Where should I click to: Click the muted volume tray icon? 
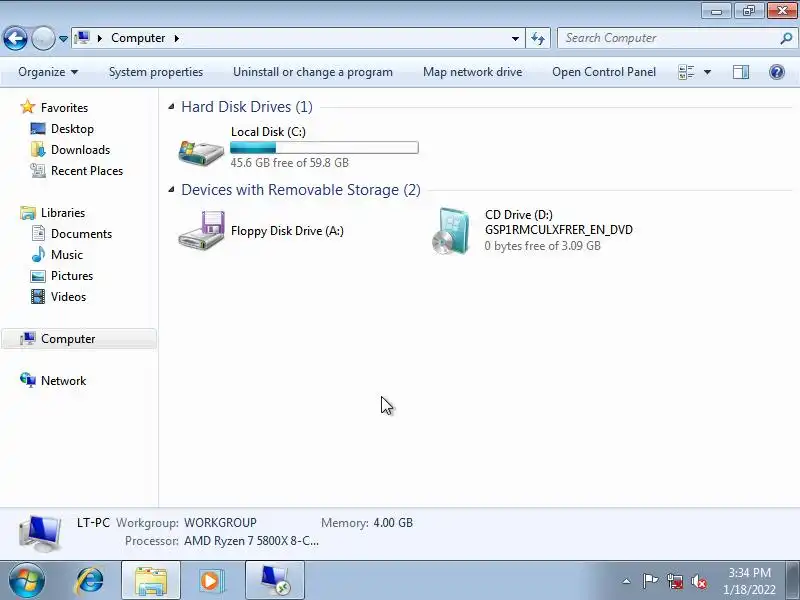point(699,581)
